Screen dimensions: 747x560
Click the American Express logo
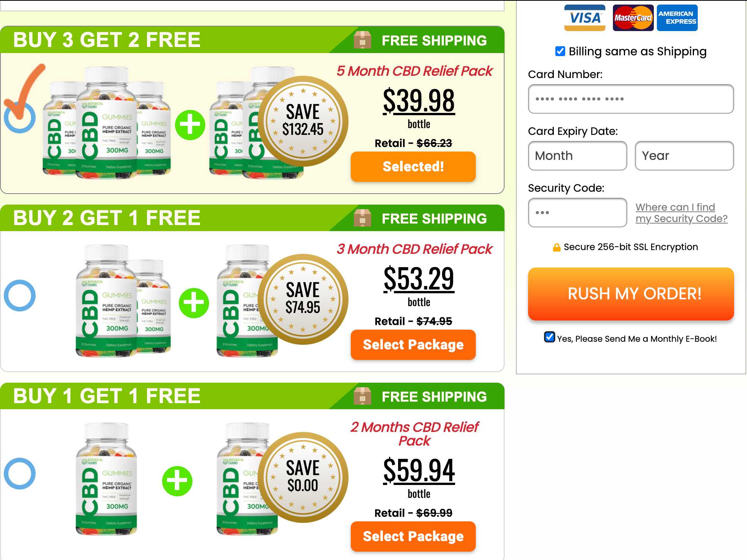pyautogui.click(x=677, y=18)
